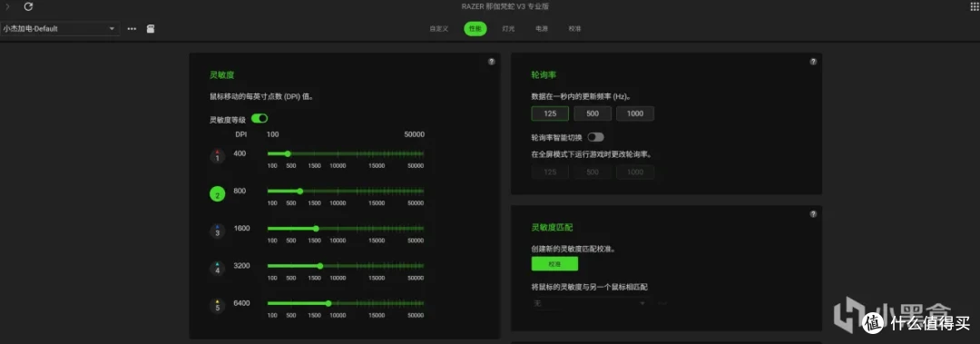Click the stage 4 DPI slider at 3200
This screenshot has width=980, height=344.
[x=346, y=266]
